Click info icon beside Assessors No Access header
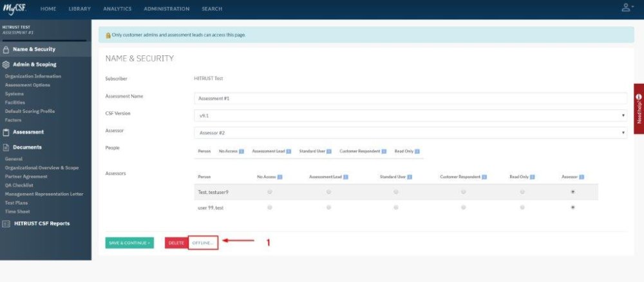 tap(279, 177)
